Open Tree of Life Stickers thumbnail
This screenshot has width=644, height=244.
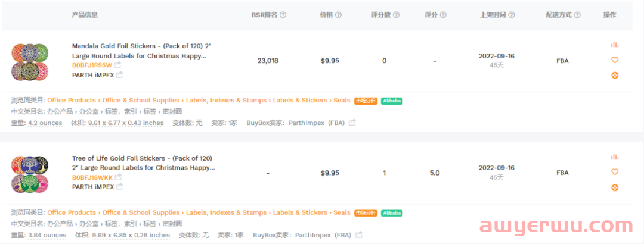(x=30, y=174)
